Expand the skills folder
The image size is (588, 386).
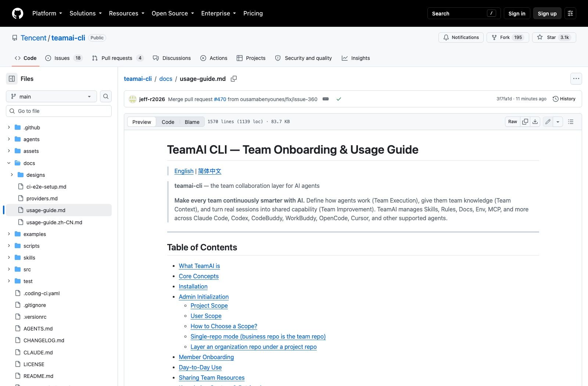9,258
